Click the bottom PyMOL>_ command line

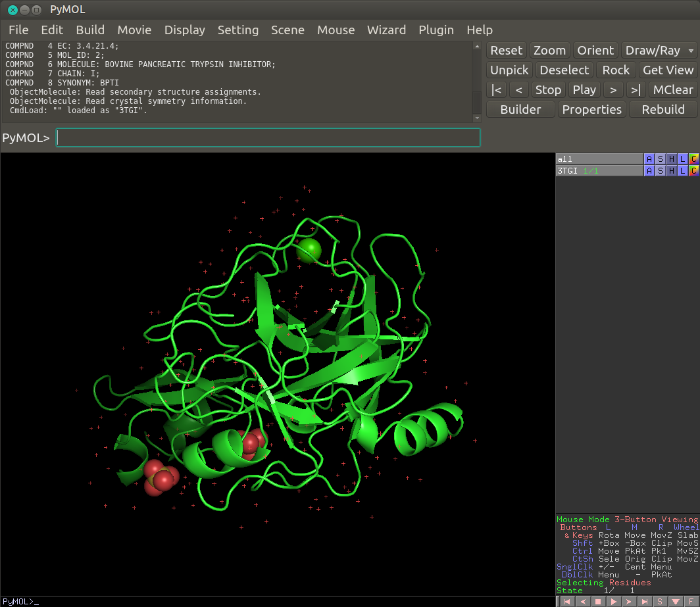[x=277, y=602]
